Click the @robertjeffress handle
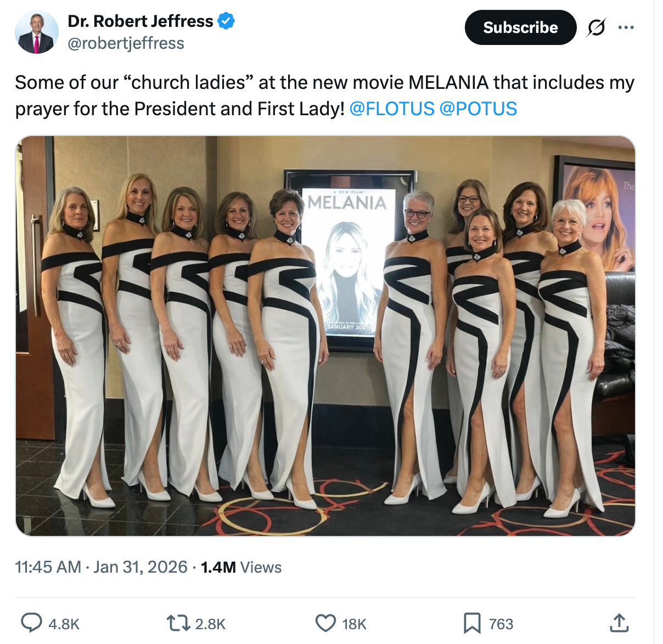 click(x=126, y=43)
